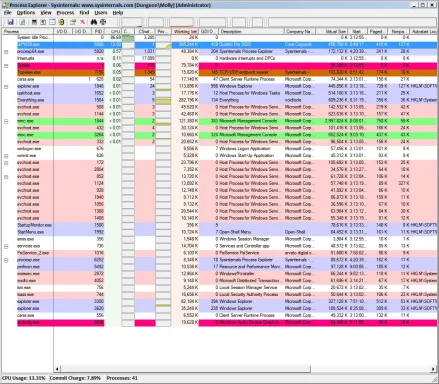
Task: Collapse the first mmc.exe tree node
Action: (x=6, y=121)
